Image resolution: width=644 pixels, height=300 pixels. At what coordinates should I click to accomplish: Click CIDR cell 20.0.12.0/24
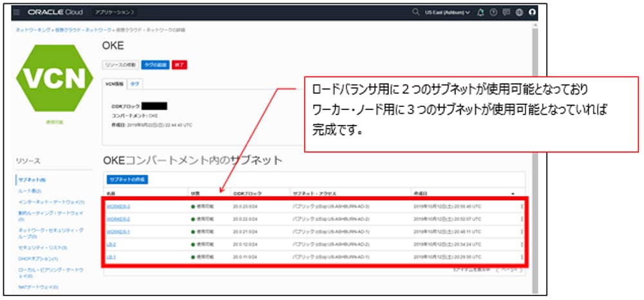245,245
